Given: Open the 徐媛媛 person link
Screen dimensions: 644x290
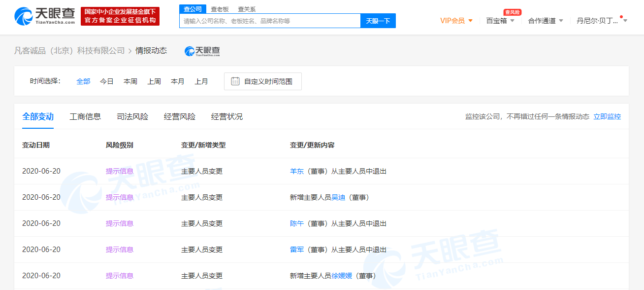Looking at the screenshot, I should (342, 276).
